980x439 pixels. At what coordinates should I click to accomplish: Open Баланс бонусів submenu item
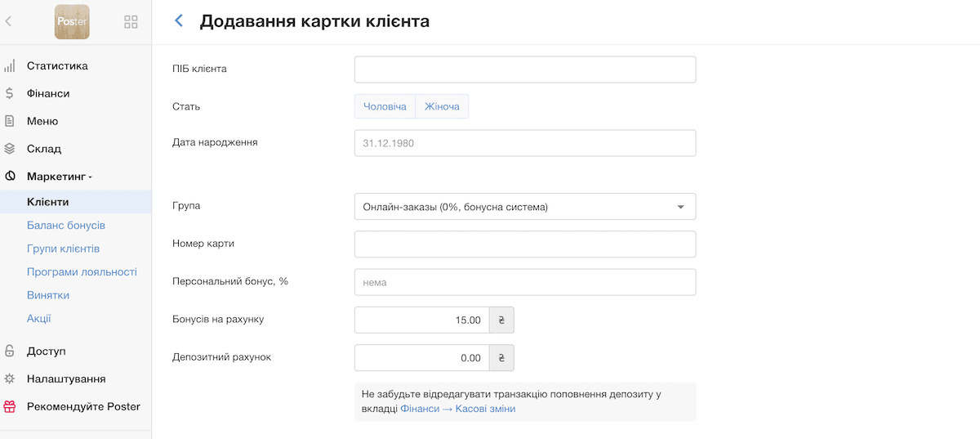[x=66, y=225]
